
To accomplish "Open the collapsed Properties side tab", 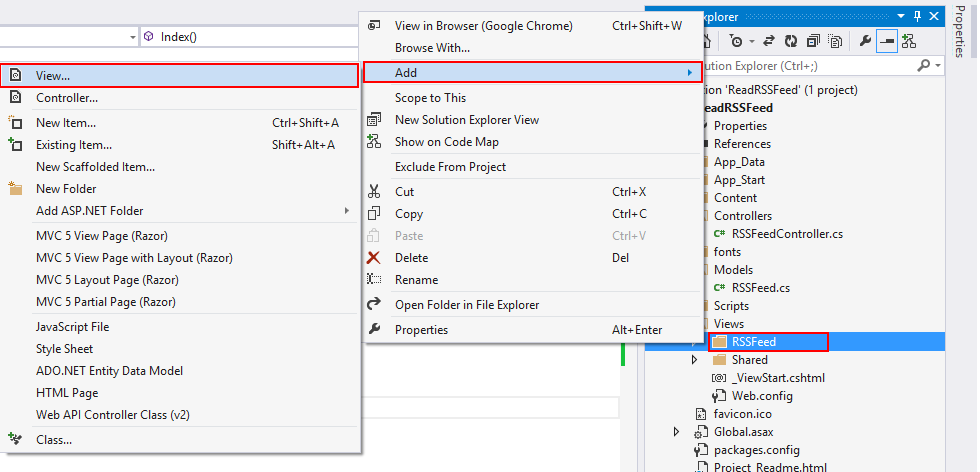I will click(x=958, y=31).
